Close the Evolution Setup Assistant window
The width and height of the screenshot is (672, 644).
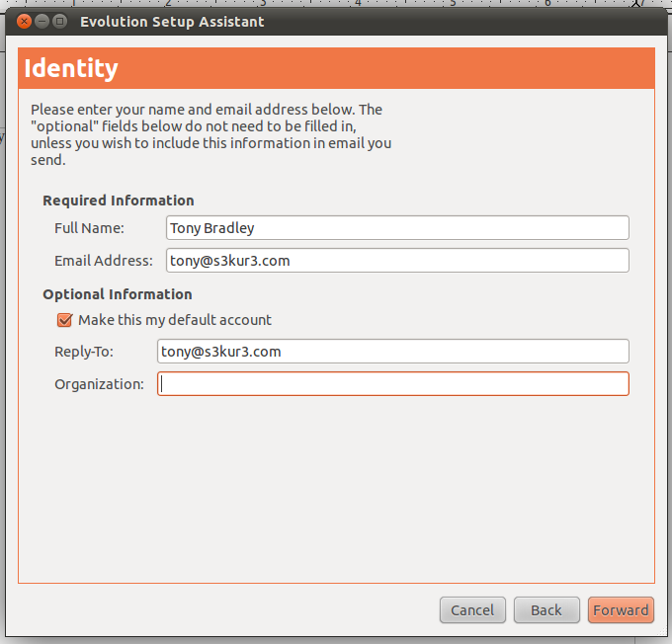tap(24, 21)
